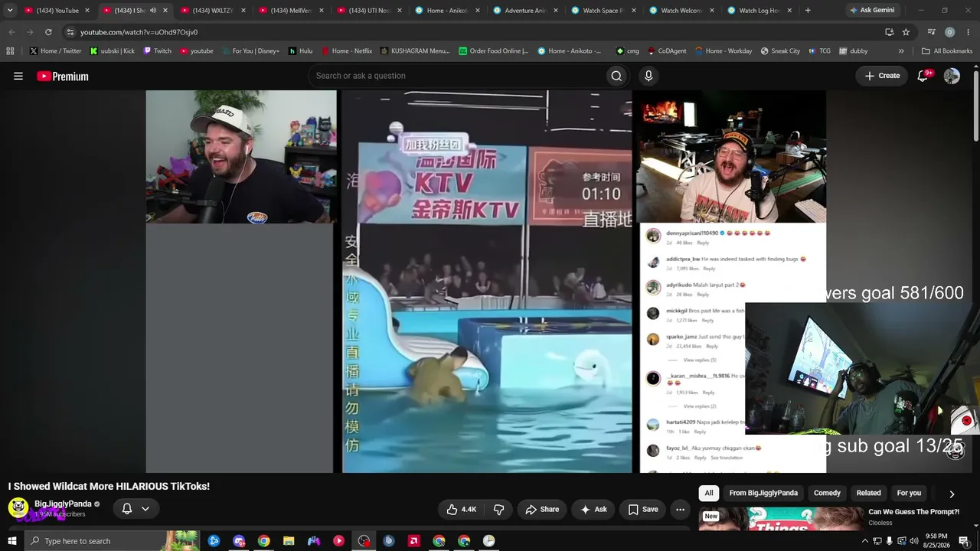The image size is (980, 551).
Task: Open the Create menu button
Action: click(882, 76)
